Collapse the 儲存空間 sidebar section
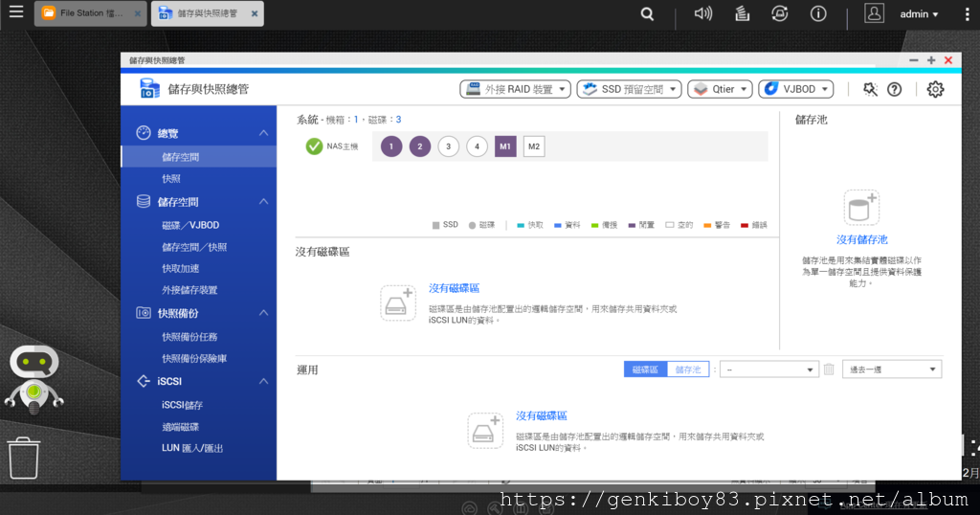Screen dimensions: 980x515 point(264,202)
